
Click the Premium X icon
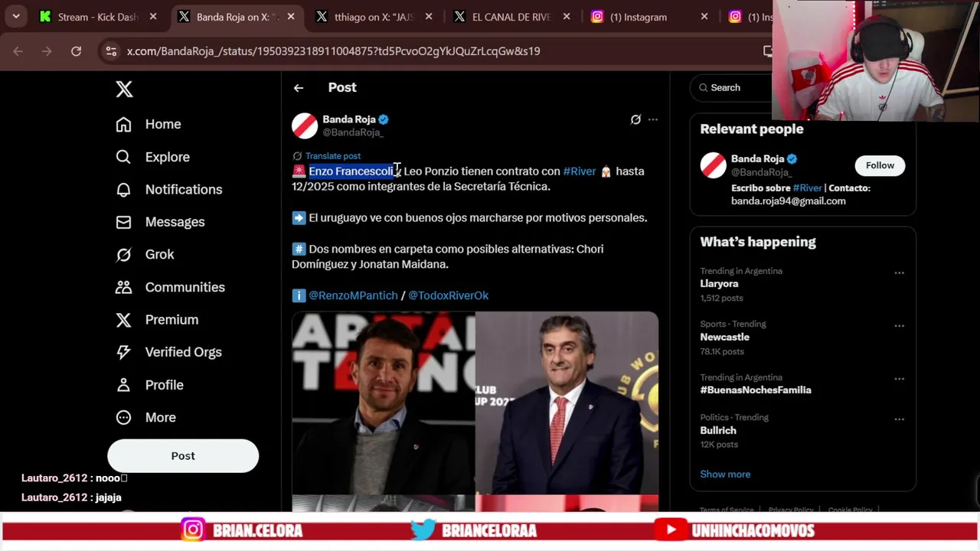tap(123, 320)
